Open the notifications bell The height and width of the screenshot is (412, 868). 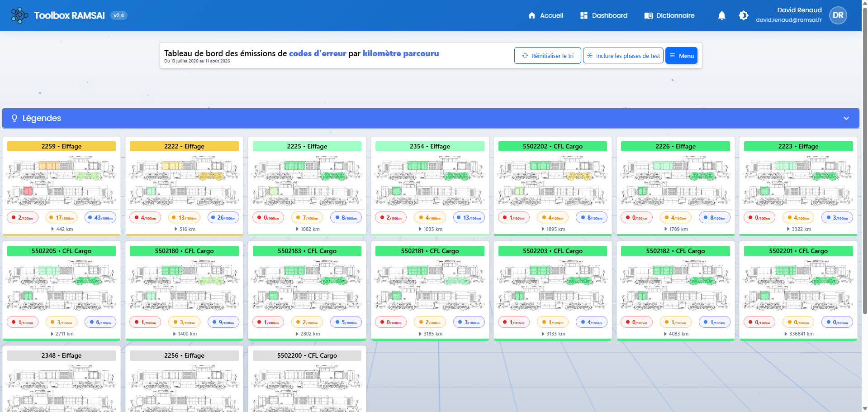(x=721, y=15)
